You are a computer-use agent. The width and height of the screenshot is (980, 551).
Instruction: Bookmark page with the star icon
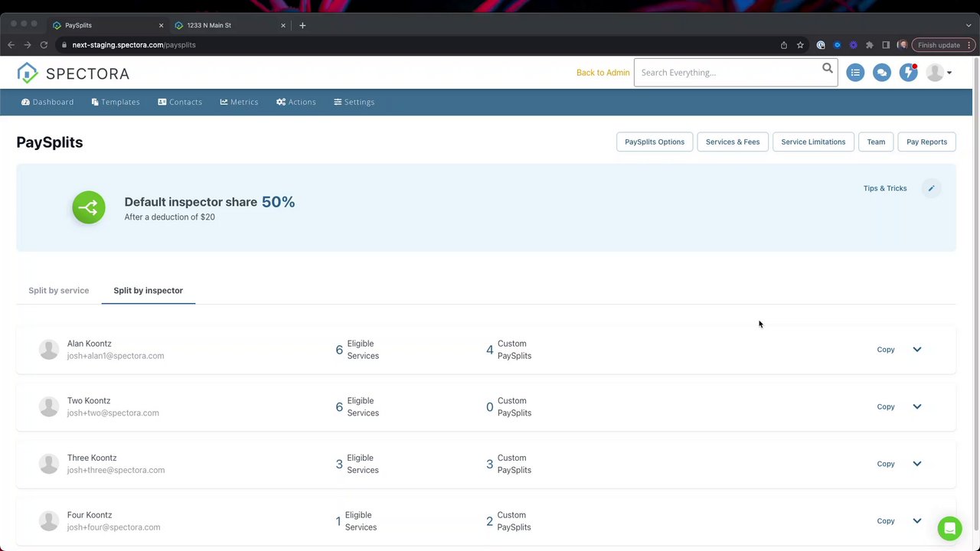point(800,45)
